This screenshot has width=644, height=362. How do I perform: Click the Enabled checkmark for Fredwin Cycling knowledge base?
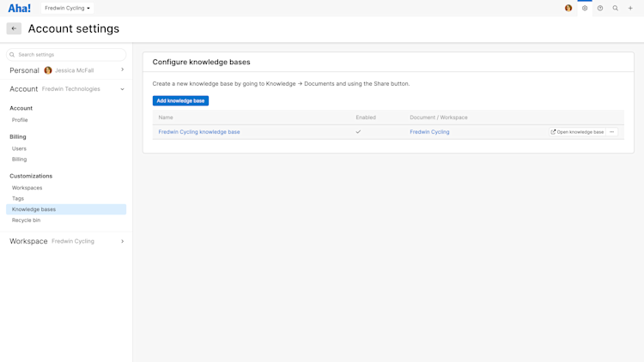coord(358,132)
